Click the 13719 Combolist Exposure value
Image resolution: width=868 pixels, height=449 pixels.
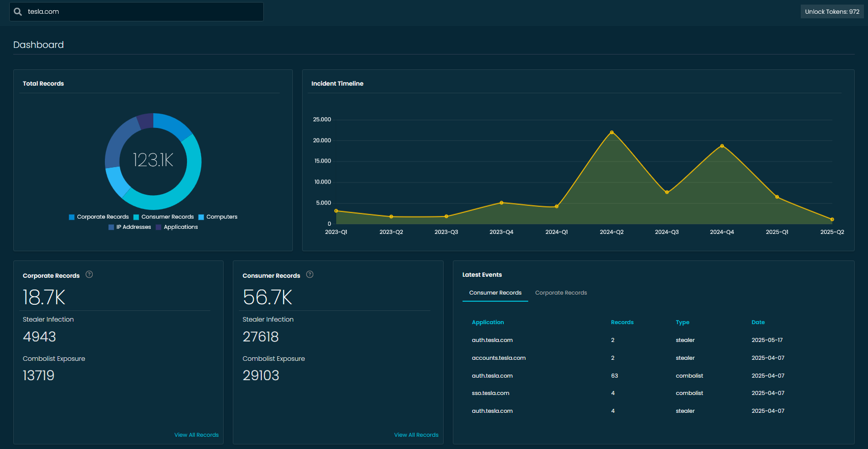click(39, 376)
